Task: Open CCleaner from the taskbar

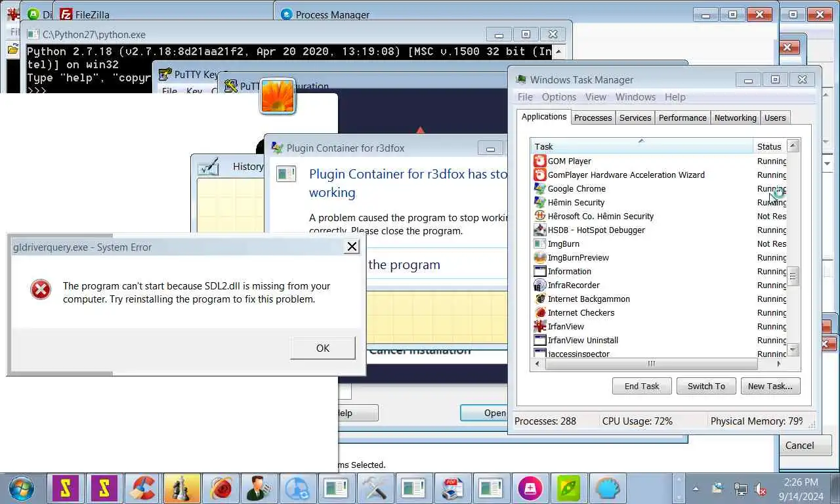Action: coord(142,488)
